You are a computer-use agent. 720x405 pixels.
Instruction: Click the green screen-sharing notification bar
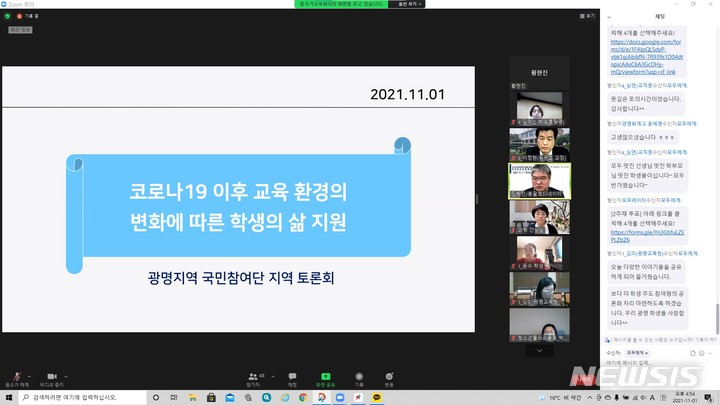point(341,4)
